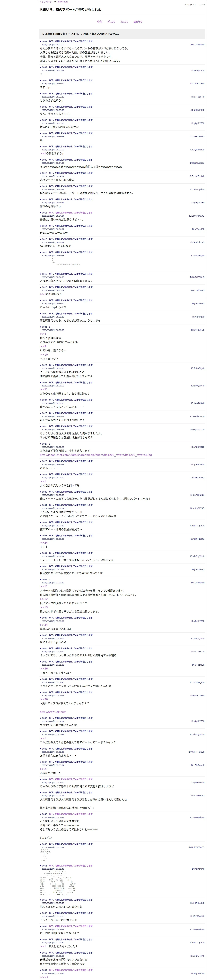The height and width of the screenshot is (980, 210).
Task: Click the 2005/09/12 06:52:56 timestamp on post 0001
Action: (53, 45)
